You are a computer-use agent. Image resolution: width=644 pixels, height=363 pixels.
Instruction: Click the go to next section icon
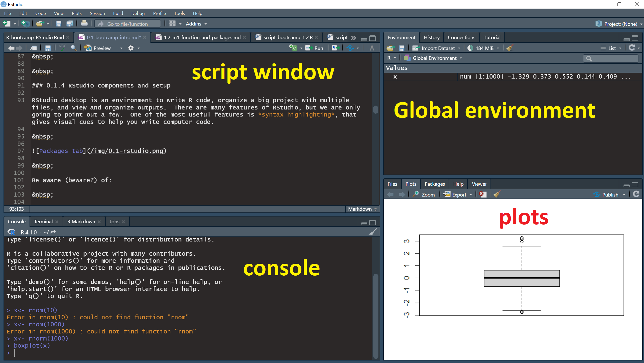tap(336, 48)
